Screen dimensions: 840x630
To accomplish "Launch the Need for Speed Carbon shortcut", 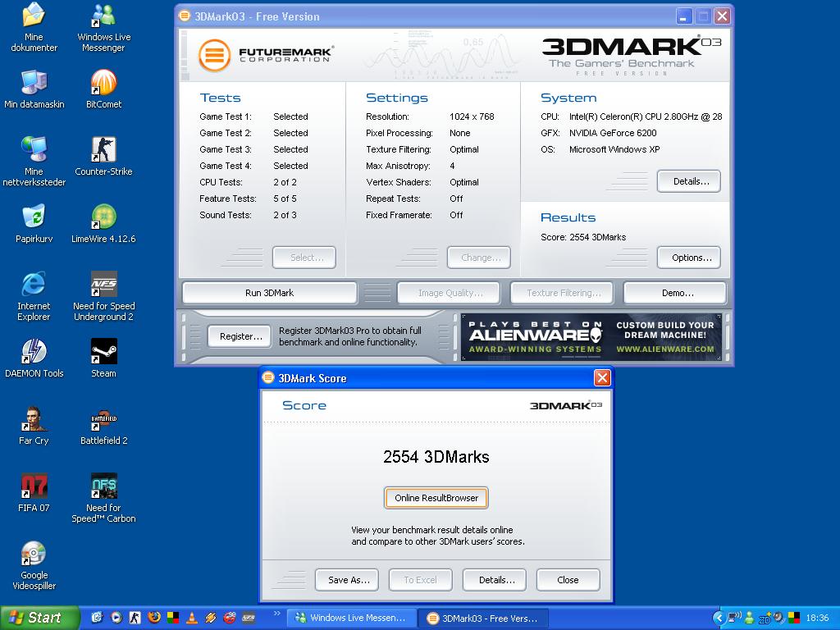I will pos(103,498).
